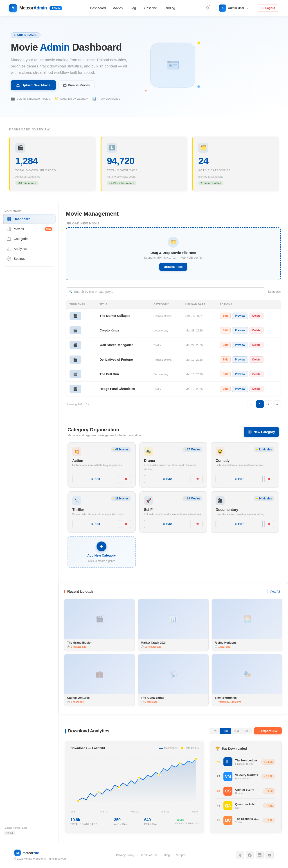Open the LinkedIn icon in footer

tap(259, 855)
